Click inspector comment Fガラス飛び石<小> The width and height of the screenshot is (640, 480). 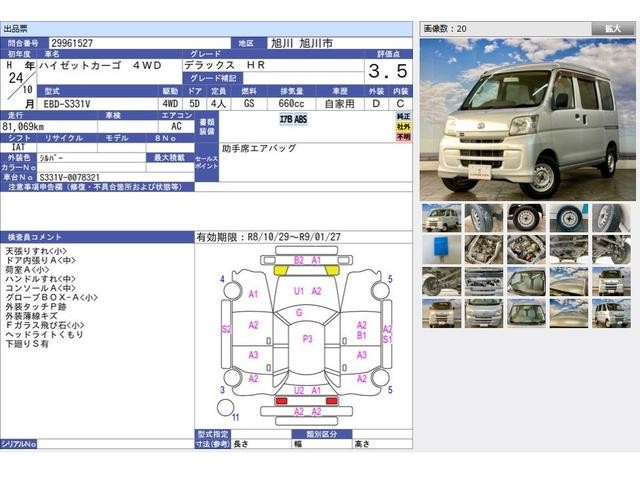pyautogui.click(x=45, y=325)
